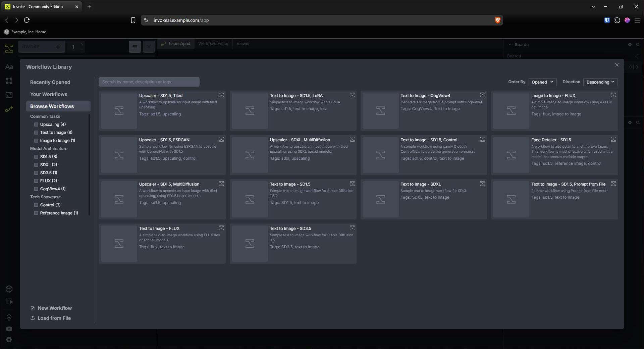644x349 pixels.
Task: Focus the workflow search field
Action: tap(149, 82)
